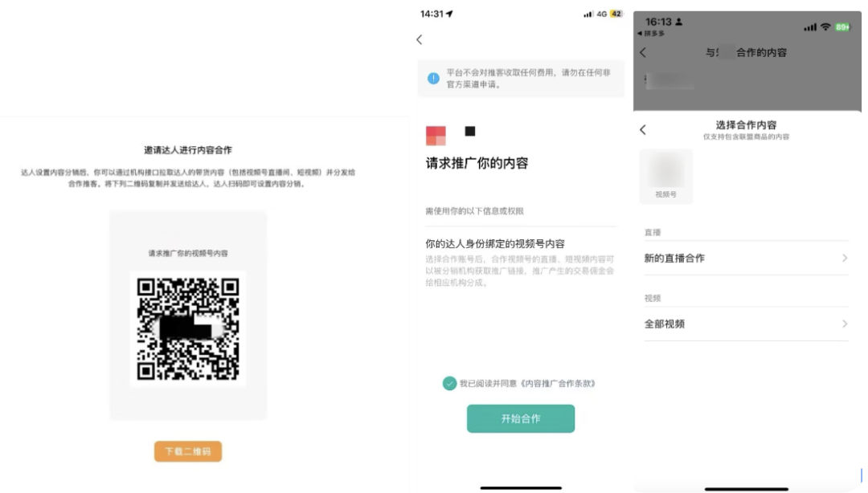This screenshot has height=493, width=868.
Task: Click the red avatar above 请求推广你的内容
Action: click(x=436, y=136)
